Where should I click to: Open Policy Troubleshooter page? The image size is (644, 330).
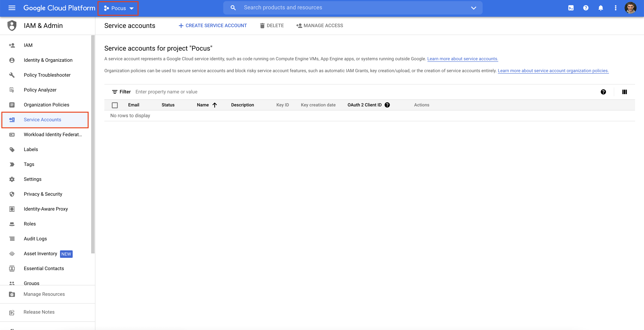coord(47,75)
